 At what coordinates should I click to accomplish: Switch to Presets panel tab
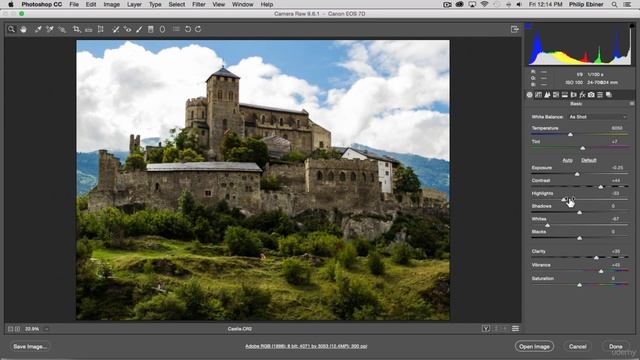pos(600,95)
